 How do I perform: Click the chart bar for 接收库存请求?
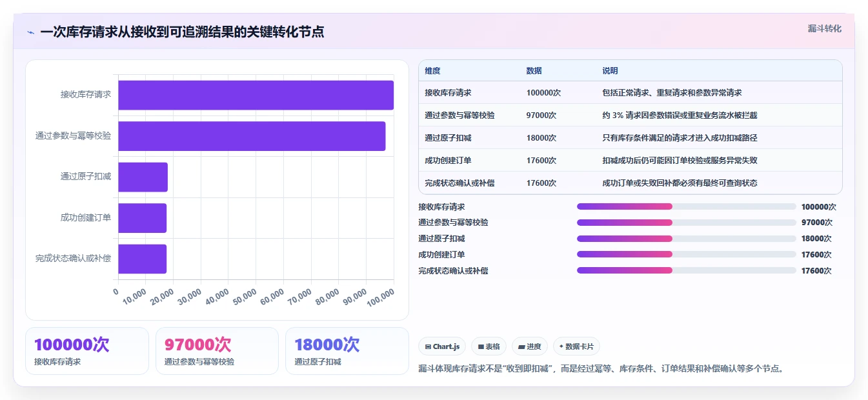(x=256, y=95)
